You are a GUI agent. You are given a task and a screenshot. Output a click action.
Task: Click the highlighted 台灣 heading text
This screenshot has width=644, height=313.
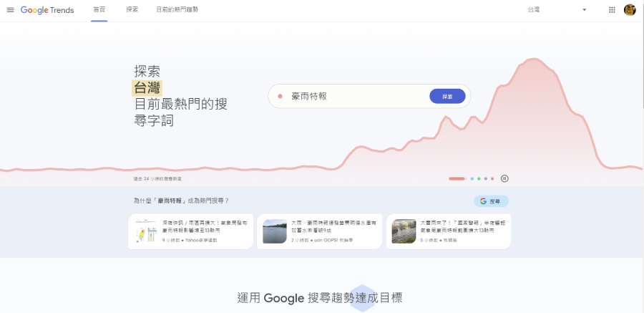(x=147, y=88)
